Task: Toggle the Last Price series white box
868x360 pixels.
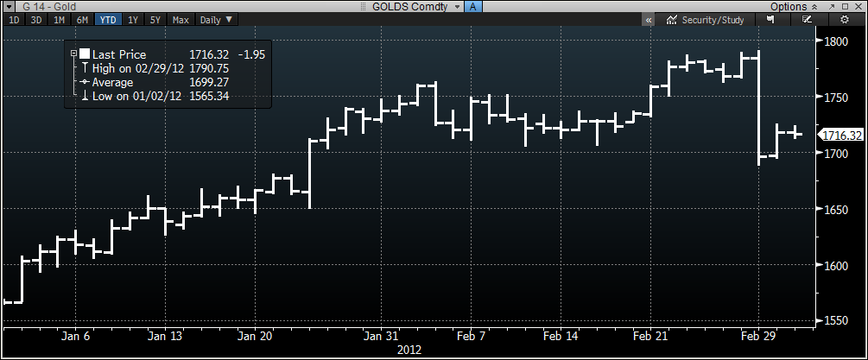Action: pyautogui.click(x=85, y=54)
